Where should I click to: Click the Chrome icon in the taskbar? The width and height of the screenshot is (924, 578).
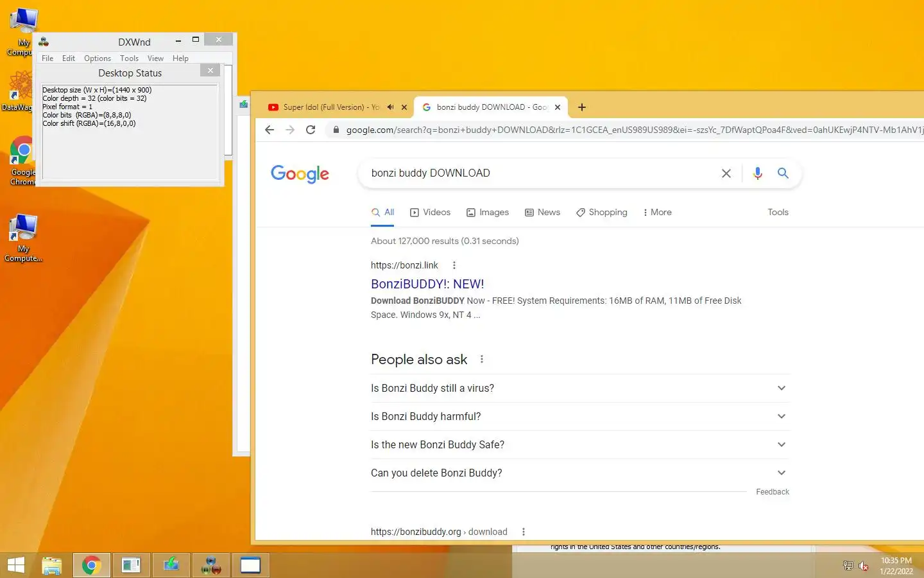point(91,565)
